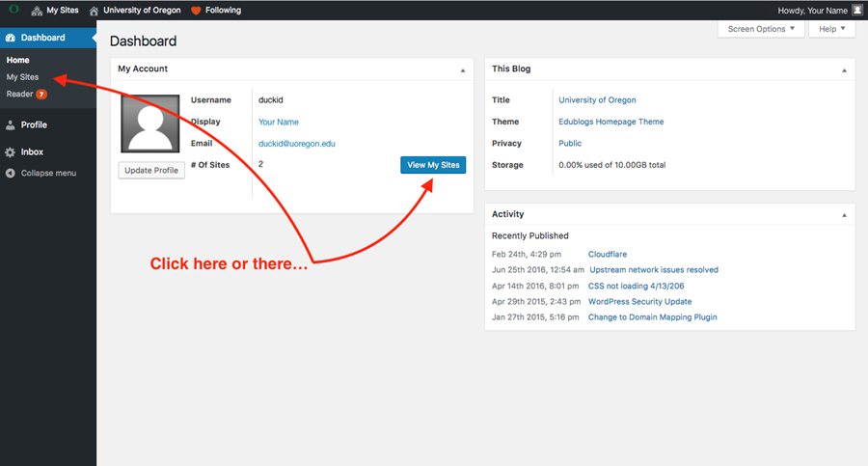Click the Apr 29th 2015, 2:43 pm date
This screenshot has width=868, height=466.
(x=536, y=301)
